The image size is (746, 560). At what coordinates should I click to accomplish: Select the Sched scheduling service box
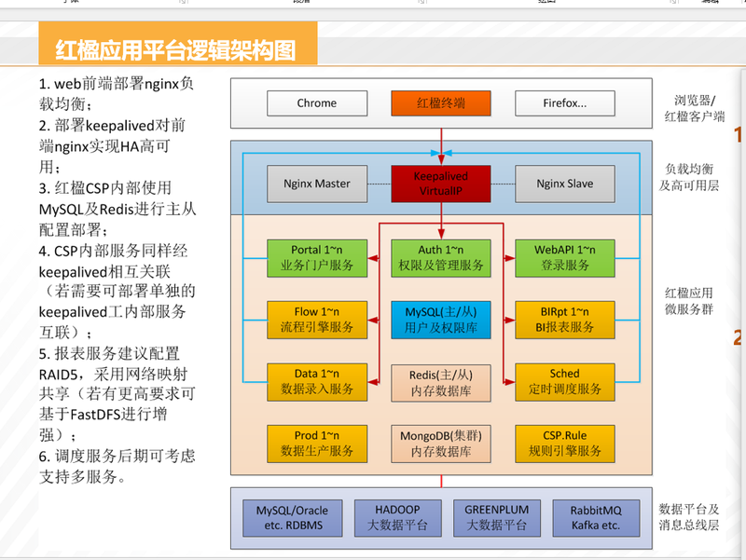tap(565, 382)
